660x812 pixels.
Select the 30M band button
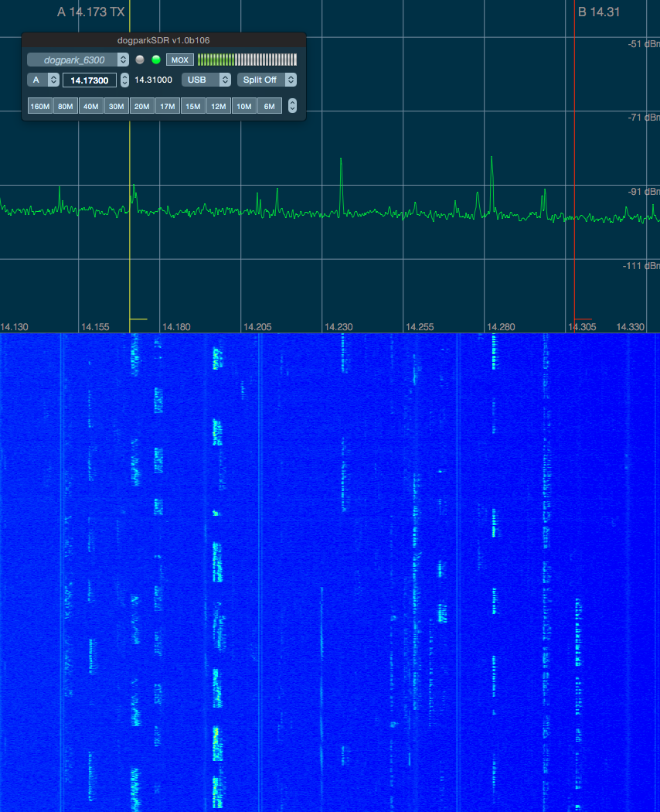pos(116,106)
